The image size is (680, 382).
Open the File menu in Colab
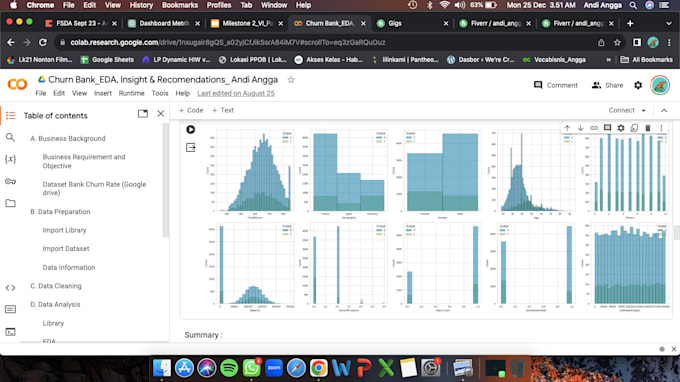pos(41,93)
